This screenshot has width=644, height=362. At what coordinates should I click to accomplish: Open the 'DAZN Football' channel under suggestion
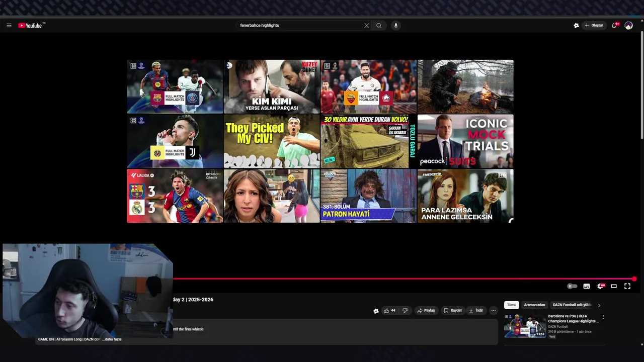click(558, 327)
